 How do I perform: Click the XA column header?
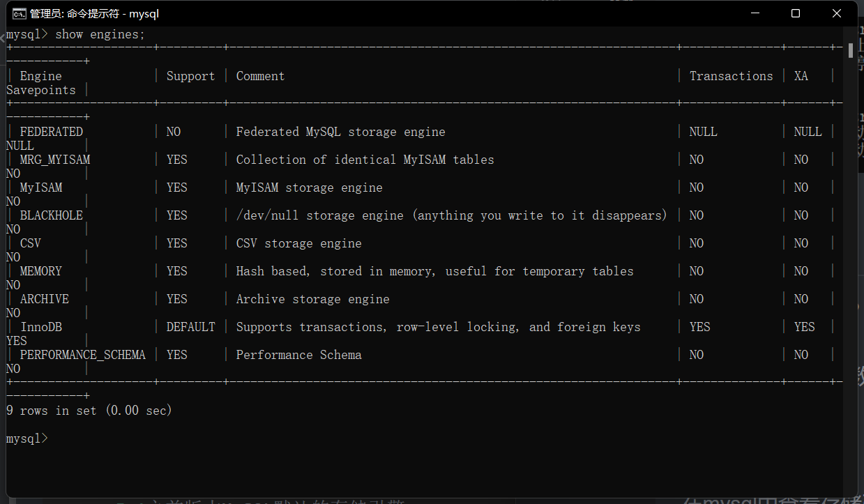pyautogui.click(x=801, y=76)
